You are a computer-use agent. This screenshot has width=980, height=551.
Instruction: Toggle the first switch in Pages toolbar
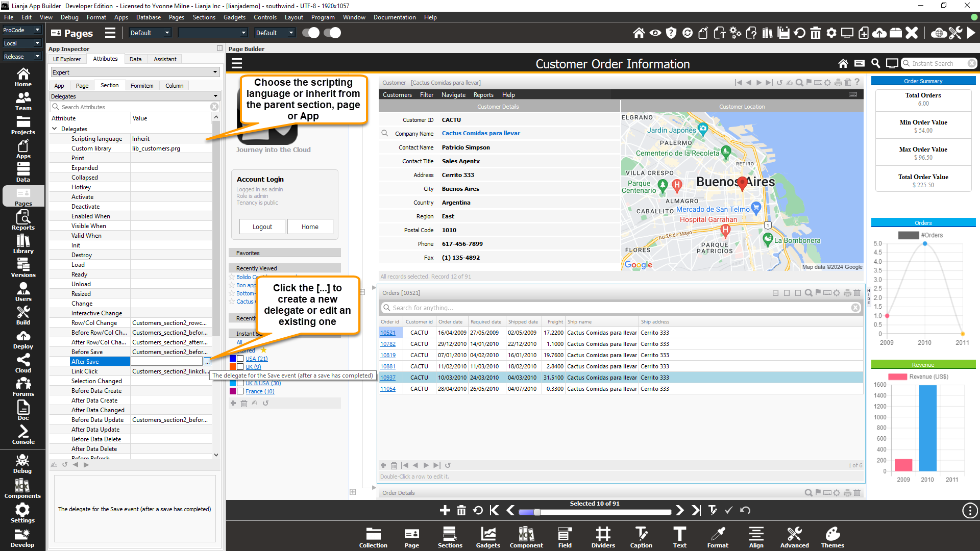point(310,33)
